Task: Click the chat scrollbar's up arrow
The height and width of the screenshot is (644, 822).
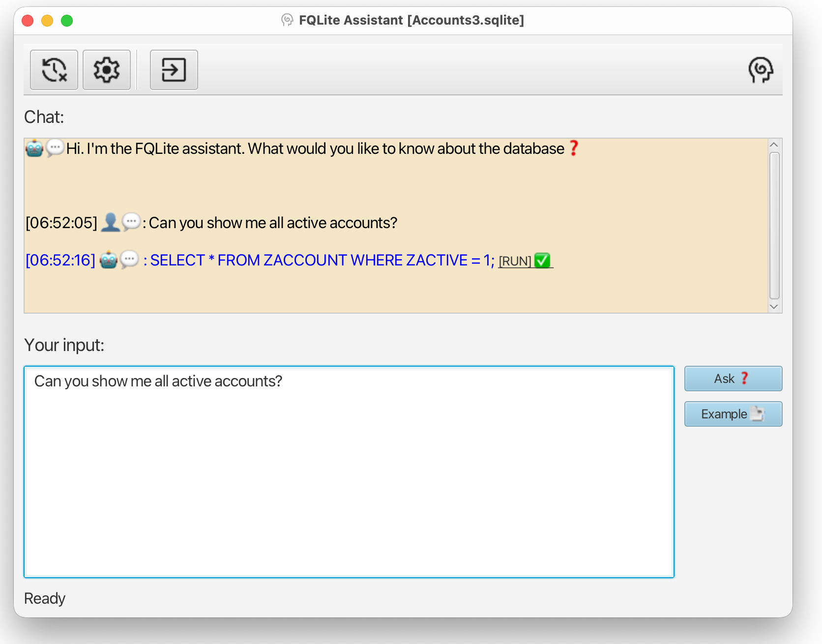Action: click(774, 144)
